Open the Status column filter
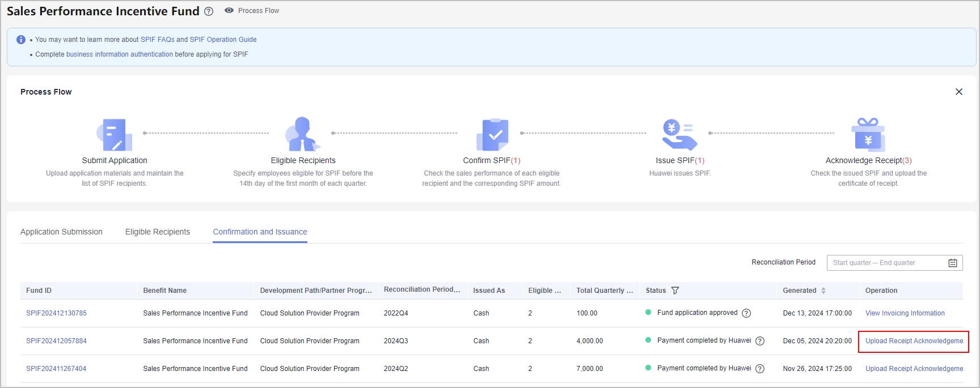The width and height of the screenshot is (980, 388). point(675,291)
